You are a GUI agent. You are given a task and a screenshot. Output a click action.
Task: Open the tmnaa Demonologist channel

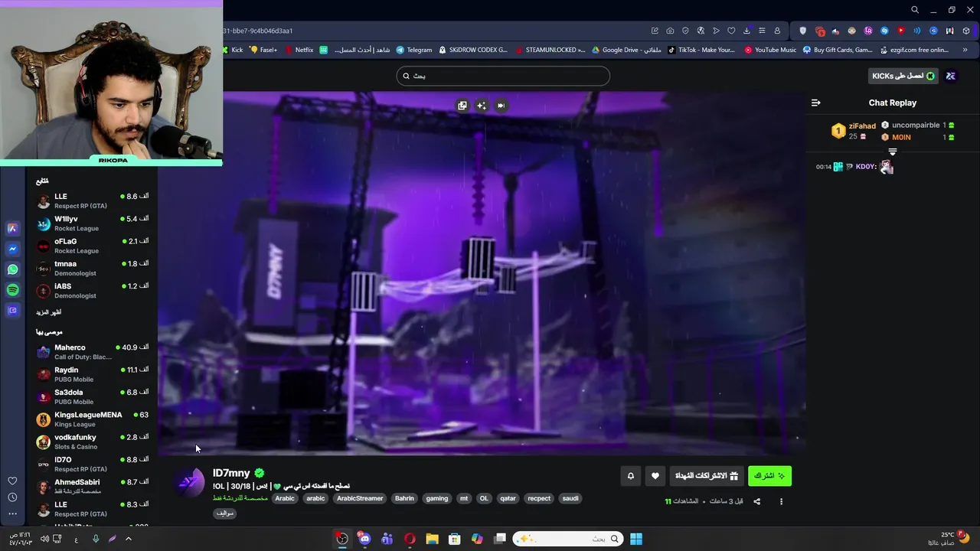pyautogui.click(x=92, y=268)
